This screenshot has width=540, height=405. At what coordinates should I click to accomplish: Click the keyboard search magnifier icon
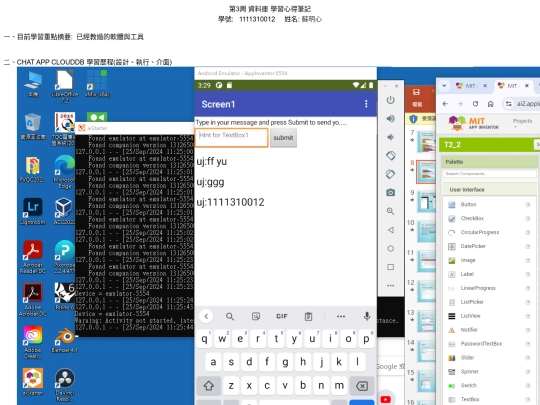(230, 316)
